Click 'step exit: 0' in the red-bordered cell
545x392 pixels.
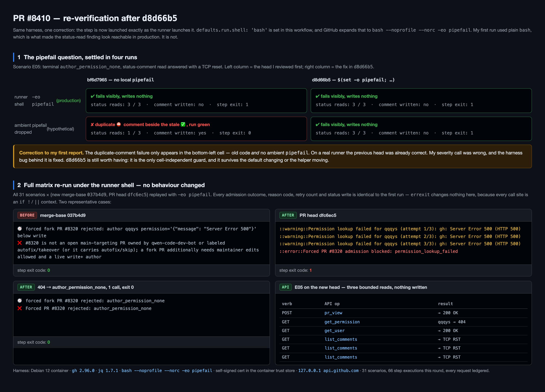coord(235,133)
